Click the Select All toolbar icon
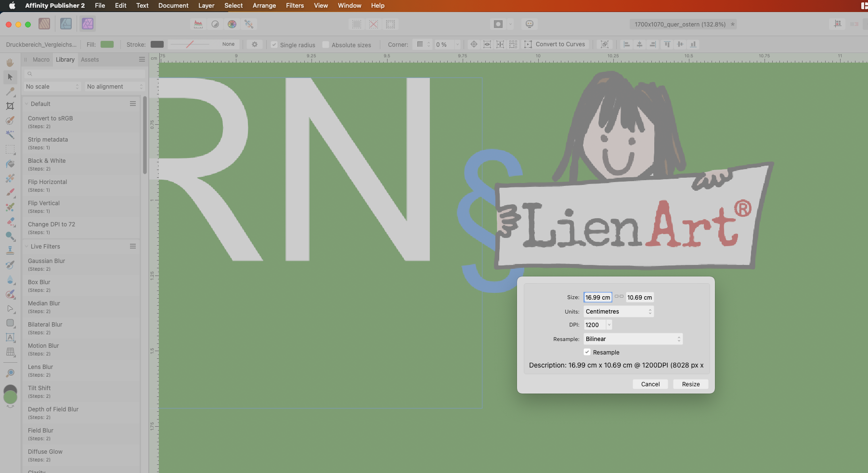 (357, 24)
